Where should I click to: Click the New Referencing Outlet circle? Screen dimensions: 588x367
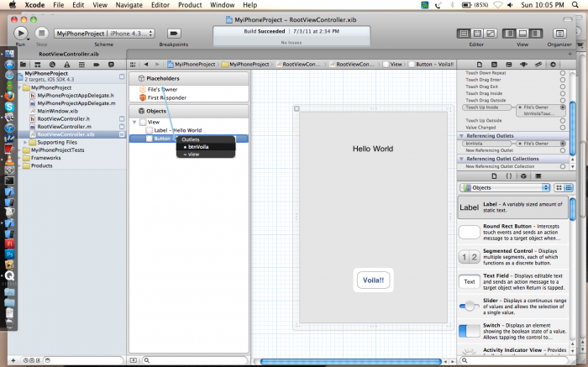562,150
